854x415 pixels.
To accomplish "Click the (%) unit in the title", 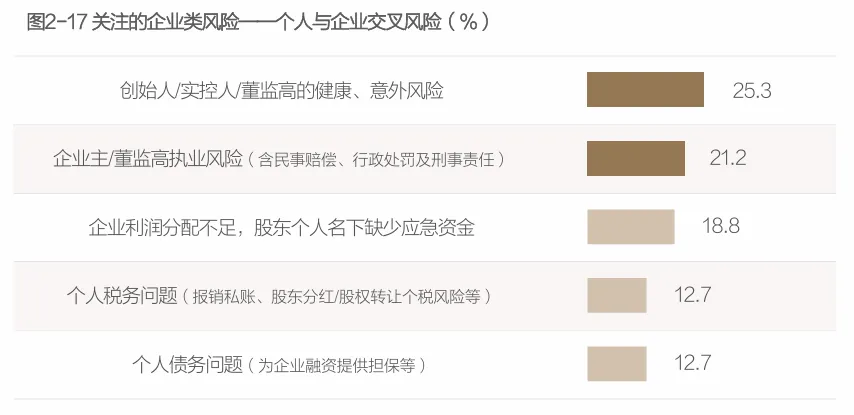I will [x=468, y=23].
